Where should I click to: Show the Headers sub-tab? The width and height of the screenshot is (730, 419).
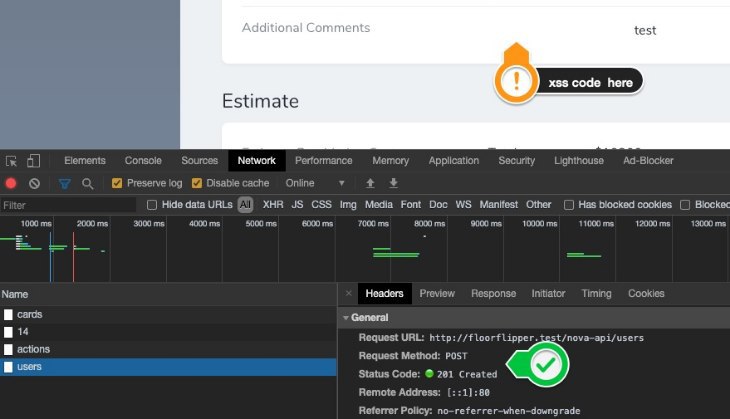(x=385, y=293)
